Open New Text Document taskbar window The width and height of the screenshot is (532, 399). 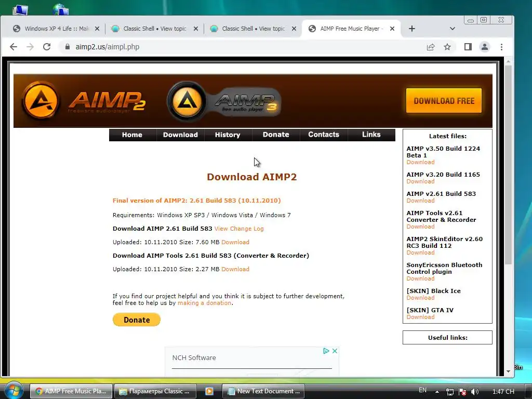click(x=263, y=391)
